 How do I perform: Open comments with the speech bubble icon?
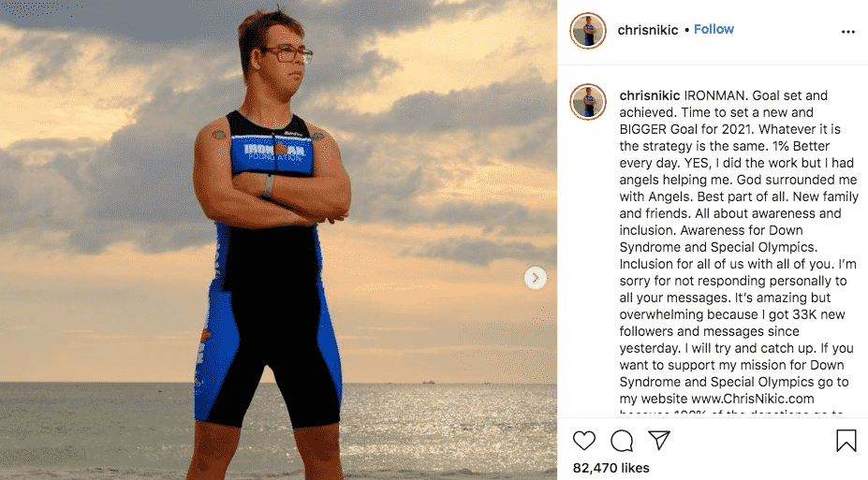622,441
